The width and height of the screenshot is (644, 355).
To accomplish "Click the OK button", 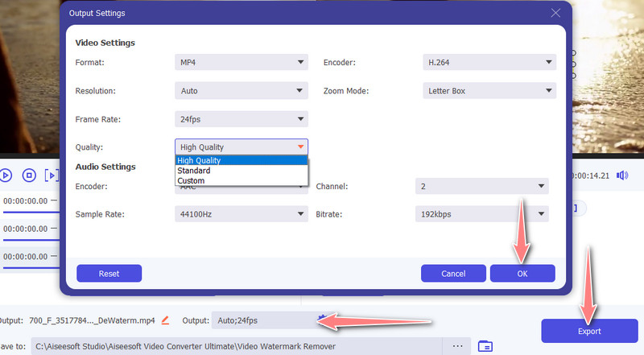I will pyautogui.click(x=522, y=273).
